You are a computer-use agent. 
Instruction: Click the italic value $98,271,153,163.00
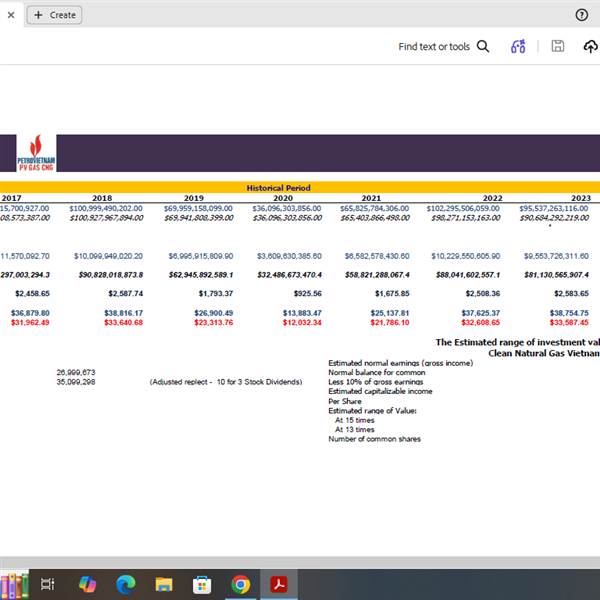click(x=466, y=218)
